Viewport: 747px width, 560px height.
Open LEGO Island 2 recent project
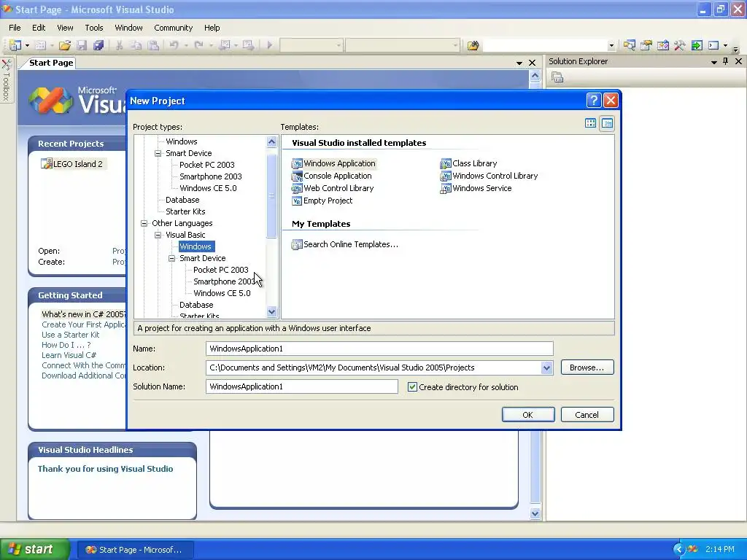[x=72, y=164]
